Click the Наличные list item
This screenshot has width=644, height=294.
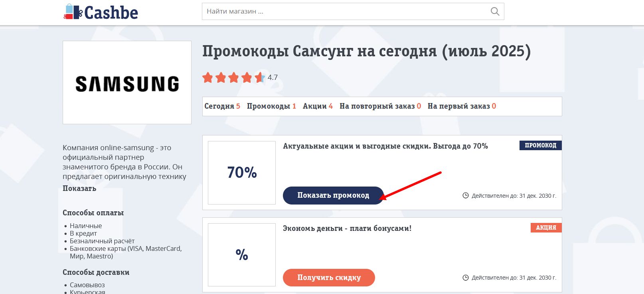[86, 226]
